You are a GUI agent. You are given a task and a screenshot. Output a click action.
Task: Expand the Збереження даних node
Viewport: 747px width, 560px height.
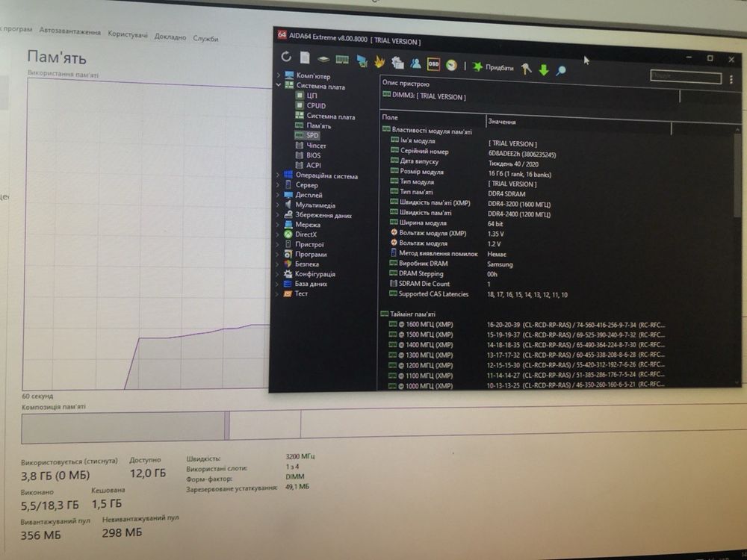278,214
